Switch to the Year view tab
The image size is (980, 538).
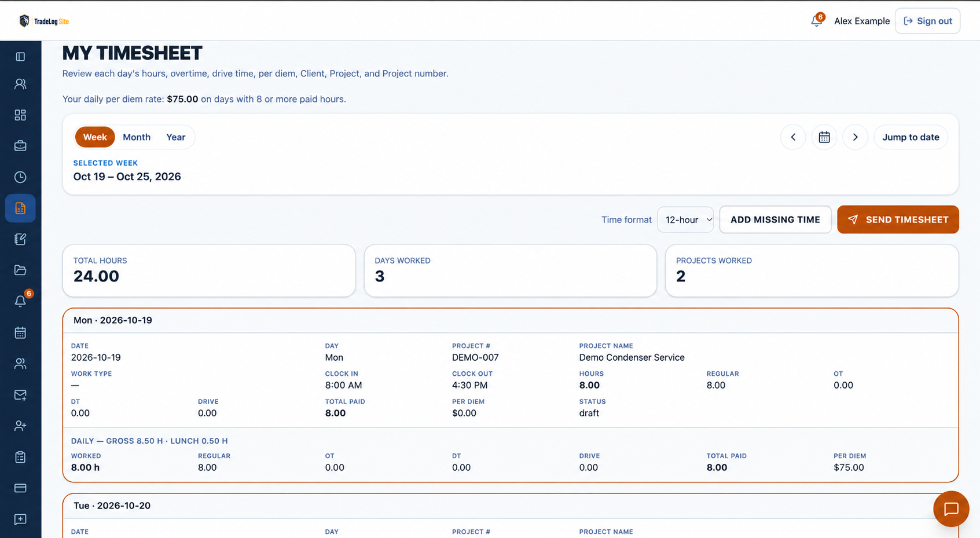tap(176, 137)
